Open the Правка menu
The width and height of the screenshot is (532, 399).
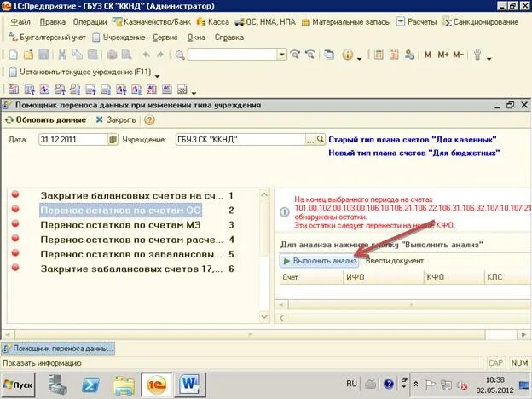[x=52, y=22]
